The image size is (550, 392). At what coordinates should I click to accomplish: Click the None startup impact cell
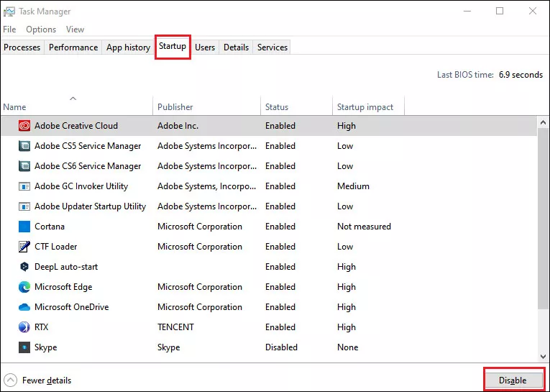point(347,347)
